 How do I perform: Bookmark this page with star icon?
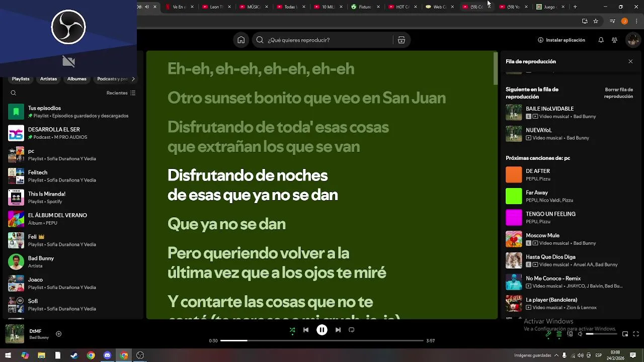(596, 21)
